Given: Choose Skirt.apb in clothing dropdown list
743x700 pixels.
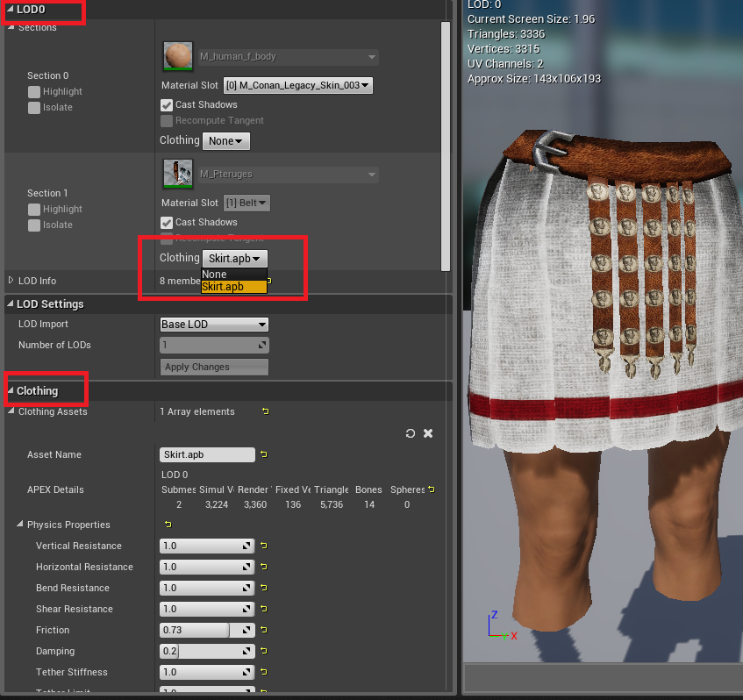Looking at the screenshot, I should (x=234, y=287).
